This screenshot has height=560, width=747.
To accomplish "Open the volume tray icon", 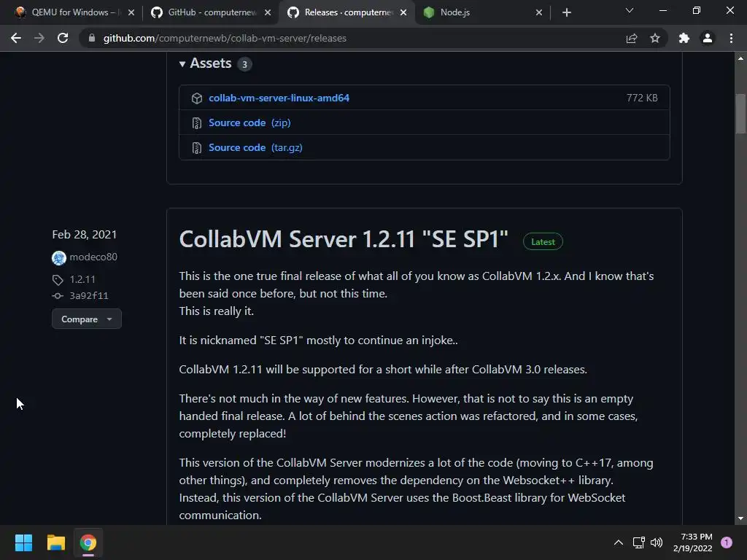I will click(x=657, y=542).
